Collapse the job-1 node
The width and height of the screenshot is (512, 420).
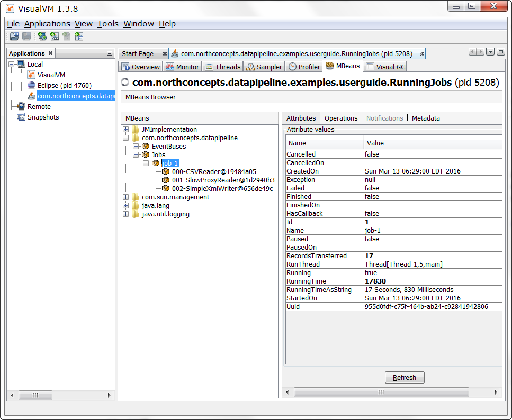coord(146,163)
